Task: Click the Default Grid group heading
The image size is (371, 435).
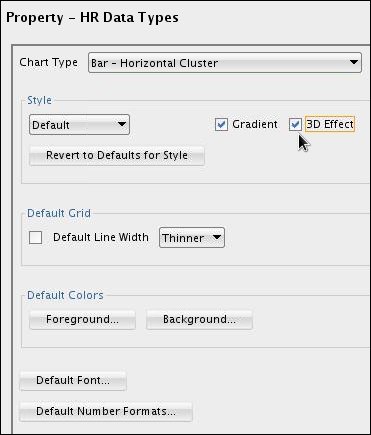Action: pos(59,213)
